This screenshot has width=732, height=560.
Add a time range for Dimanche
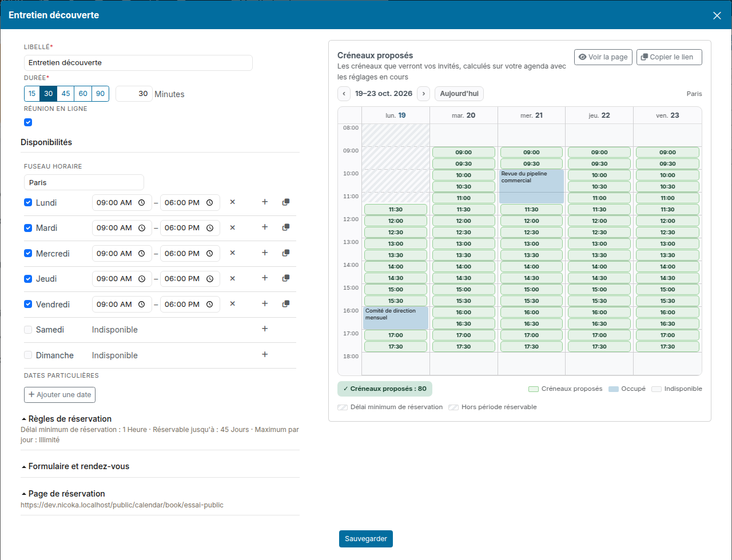265,355
